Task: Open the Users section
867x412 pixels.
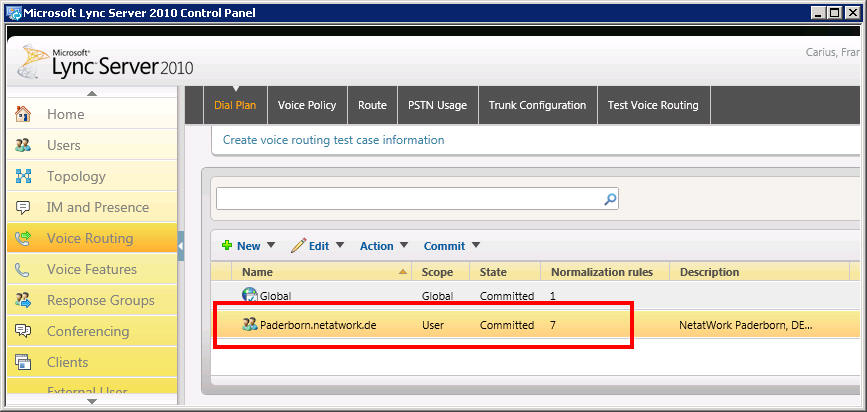Action: click(x=92, y=145)
